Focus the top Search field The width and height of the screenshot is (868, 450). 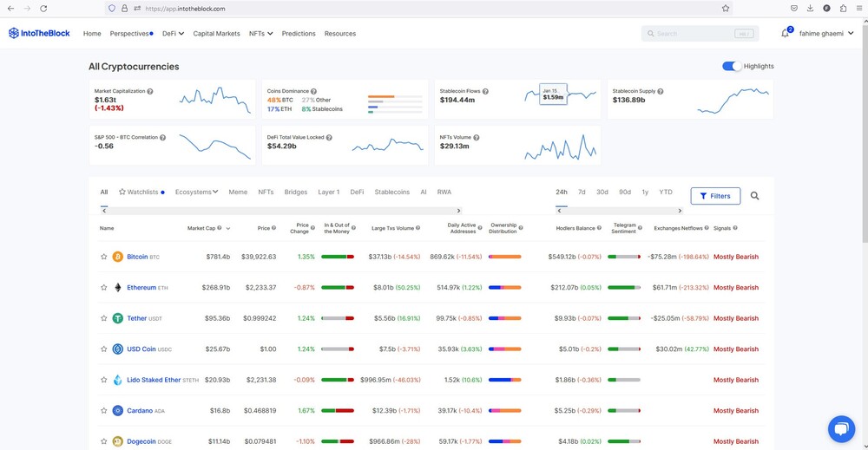[700, 34]
